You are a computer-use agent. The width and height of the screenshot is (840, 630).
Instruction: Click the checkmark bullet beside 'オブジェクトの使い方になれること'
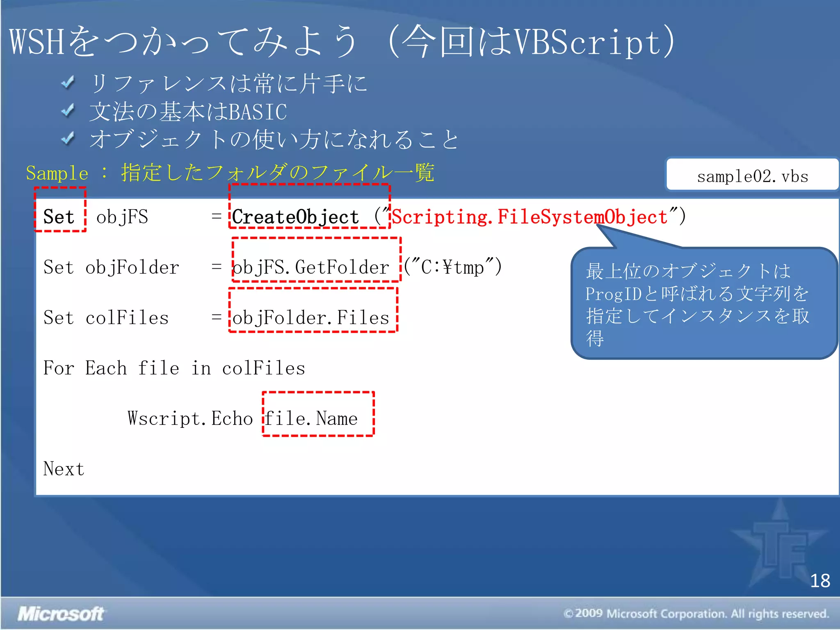[x=68, y=138]
